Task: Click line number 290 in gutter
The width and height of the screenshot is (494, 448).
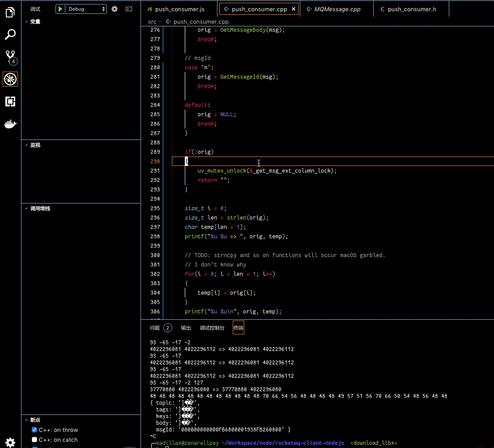Action: (155, 161)
